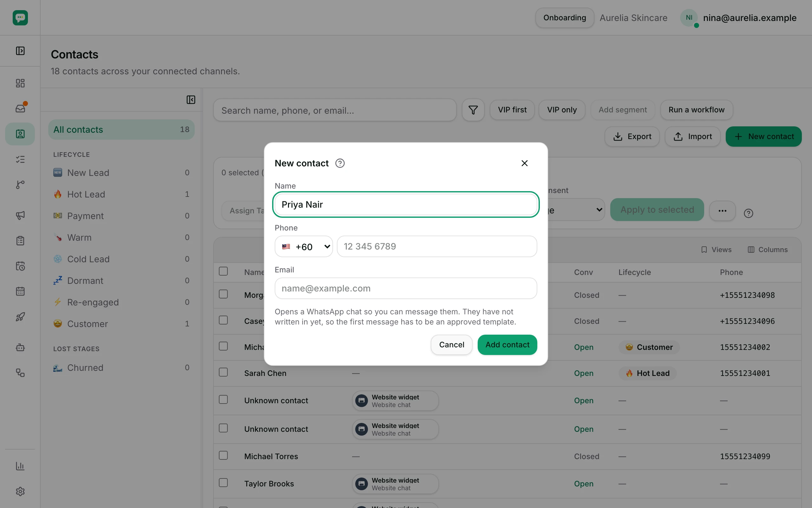Viewport: 812px width, 508px height.
Task: Close the New contact dialog
Action: [x=524, y=163]
